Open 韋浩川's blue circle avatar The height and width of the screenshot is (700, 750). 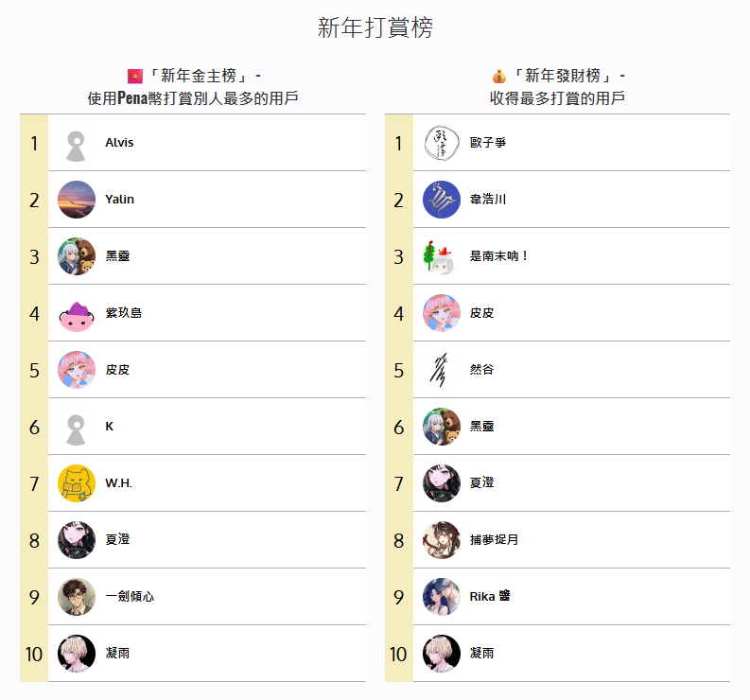coord(441,200)
